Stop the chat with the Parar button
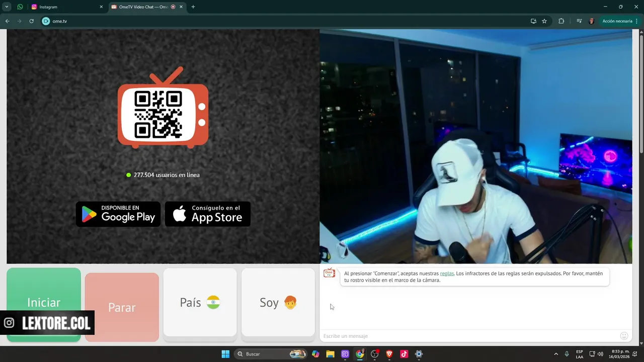The width and height of the screenshot is (644, 362). pyautogui.click(x=122, y=307)
